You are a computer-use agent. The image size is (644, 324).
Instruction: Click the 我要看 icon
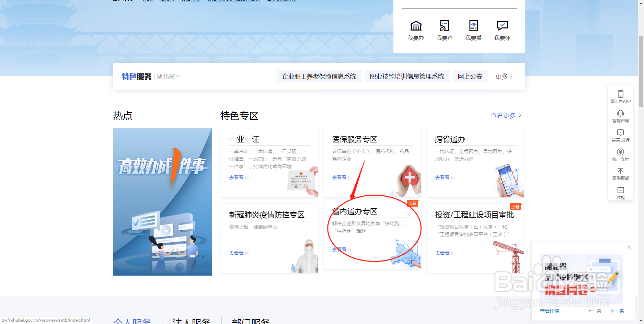pyautogui.click(x=473, y=30)
